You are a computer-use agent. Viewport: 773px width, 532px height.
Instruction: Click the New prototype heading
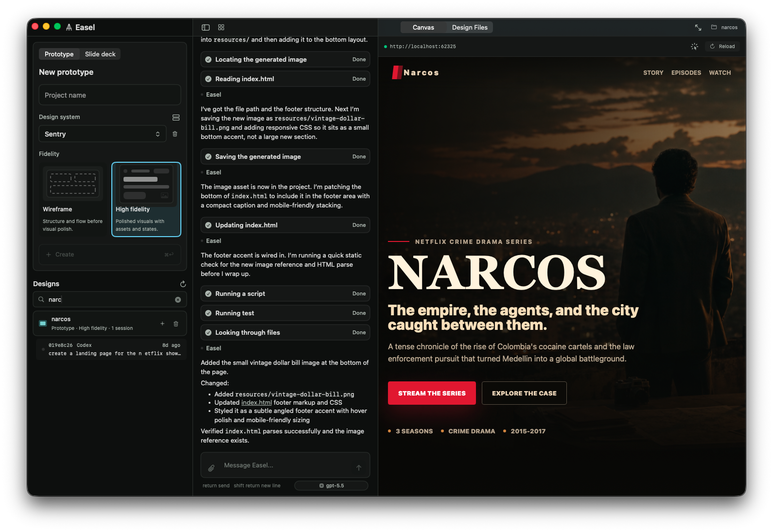tap(66, 72)
